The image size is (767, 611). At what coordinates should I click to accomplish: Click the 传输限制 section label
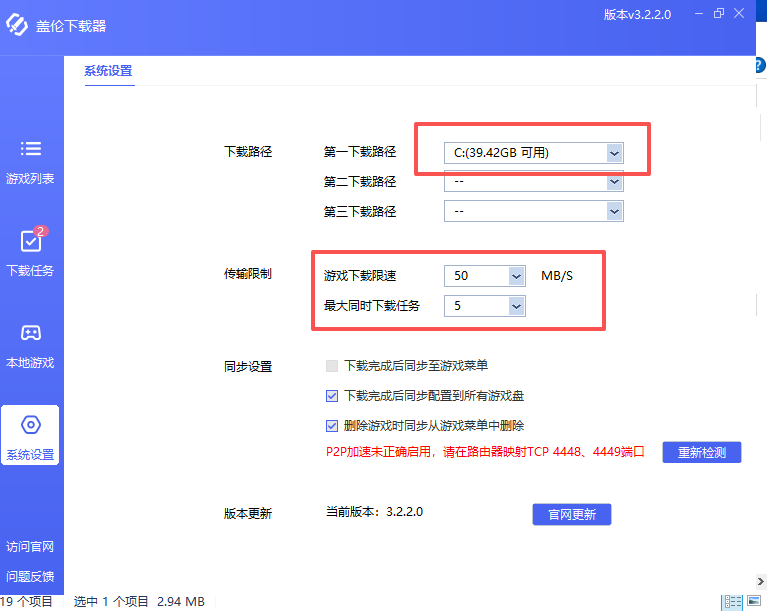coord(248,274)
